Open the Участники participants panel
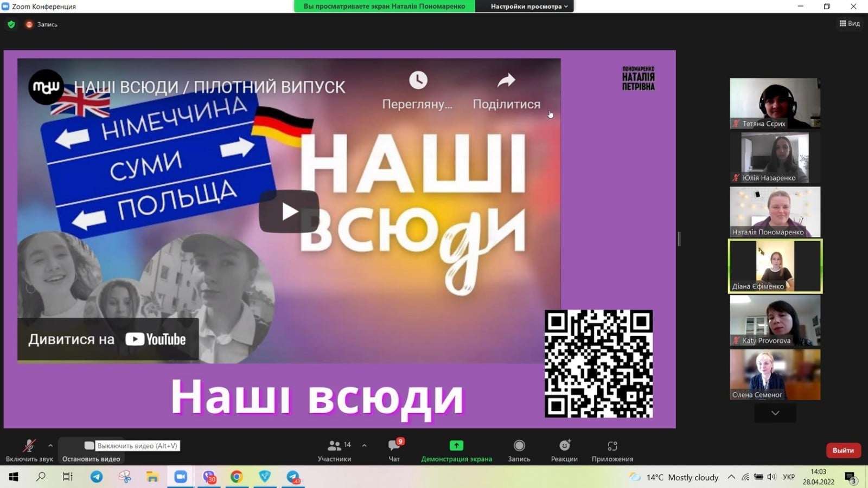 [x=334, y=451]
